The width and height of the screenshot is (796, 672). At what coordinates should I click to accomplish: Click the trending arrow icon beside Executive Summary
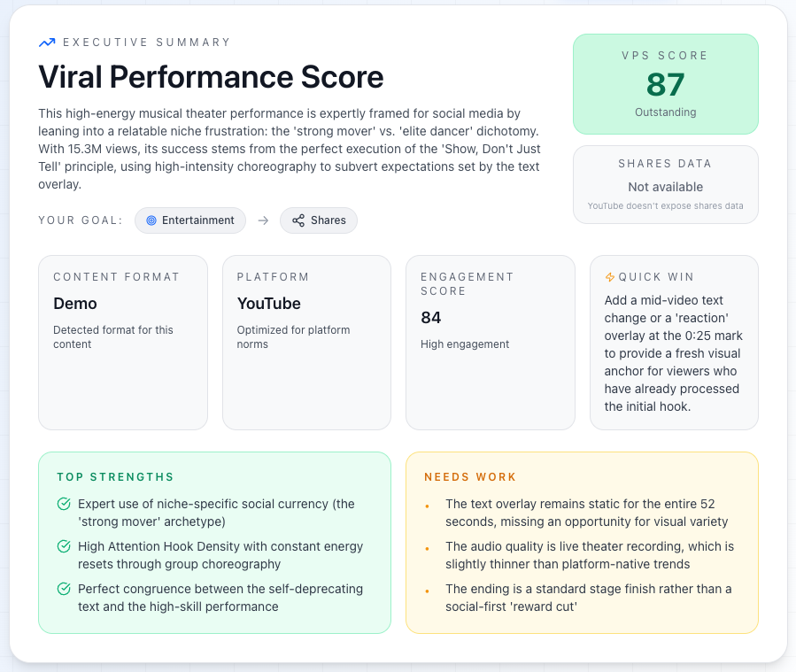pyautogui.click(x=47, y=42)
